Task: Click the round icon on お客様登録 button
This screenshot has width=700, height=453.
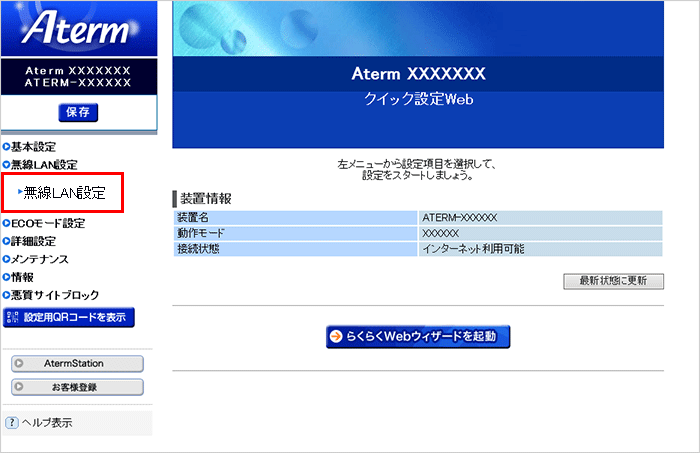Action: point(21,386)
